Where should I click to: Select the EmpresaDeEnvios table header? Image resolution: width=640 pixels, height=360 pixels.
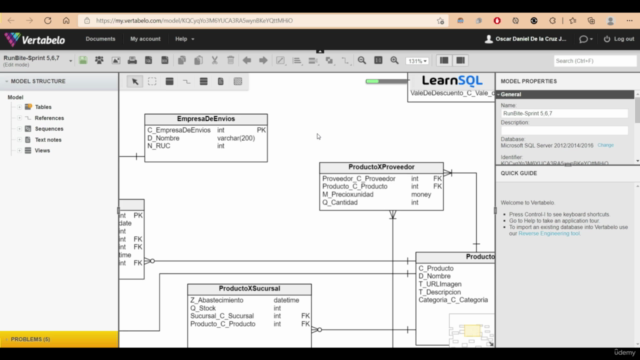(206, 119)
